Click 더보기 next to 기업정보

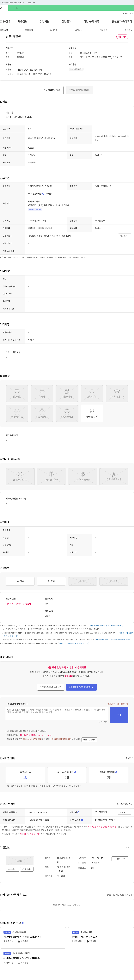coord(129,848)
